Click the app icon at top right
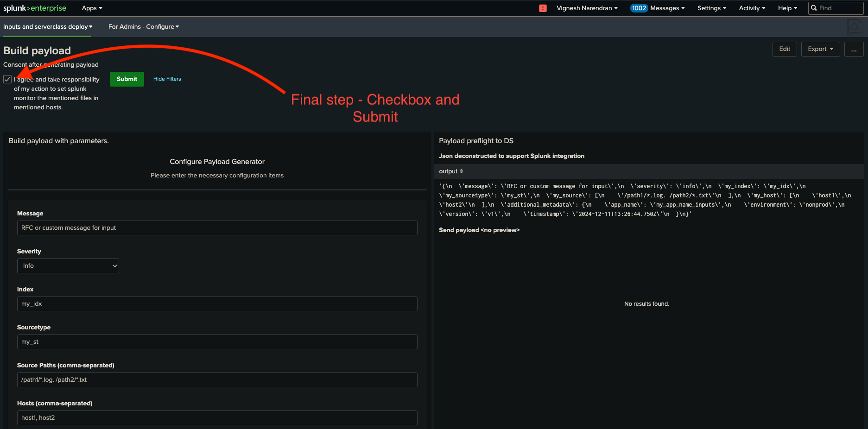 click(855, 27)
